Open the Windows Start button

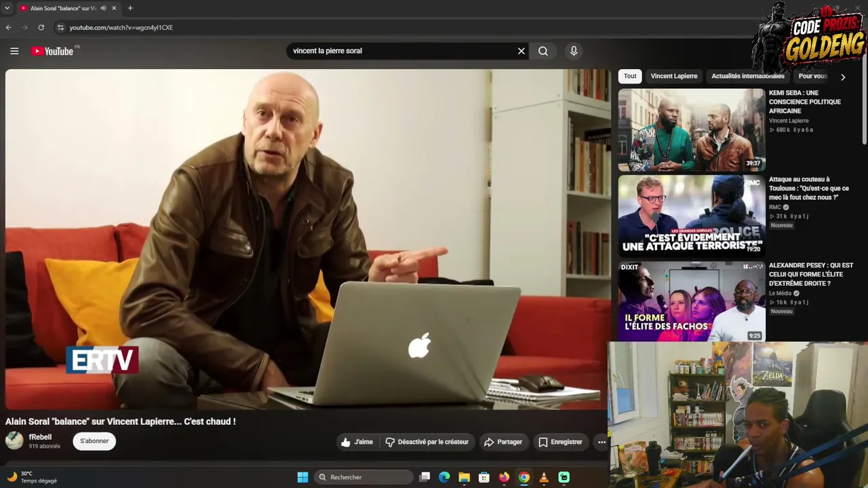[302, 477]
